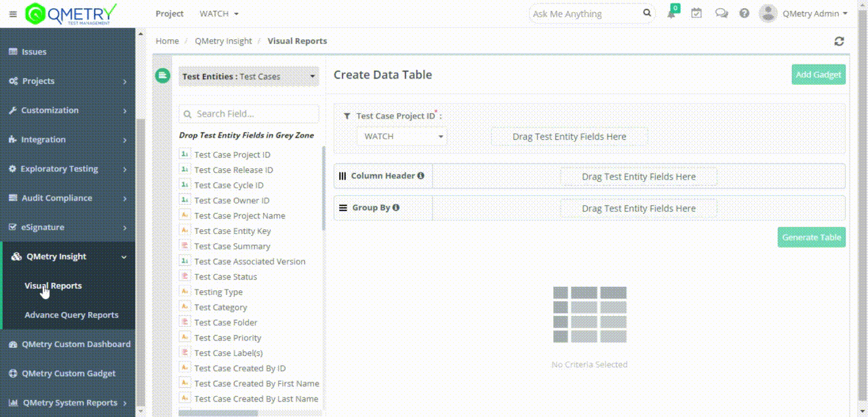The image size is (868, 417).
Task: Go to the QMetry Insight breadcrumb link
Action: 223,41
